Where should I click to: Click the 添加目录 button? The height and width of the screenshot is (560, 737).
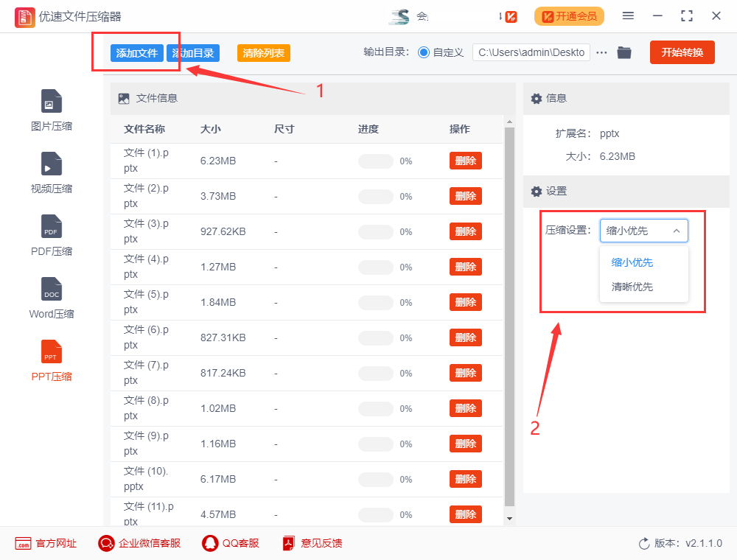[193, 53]
